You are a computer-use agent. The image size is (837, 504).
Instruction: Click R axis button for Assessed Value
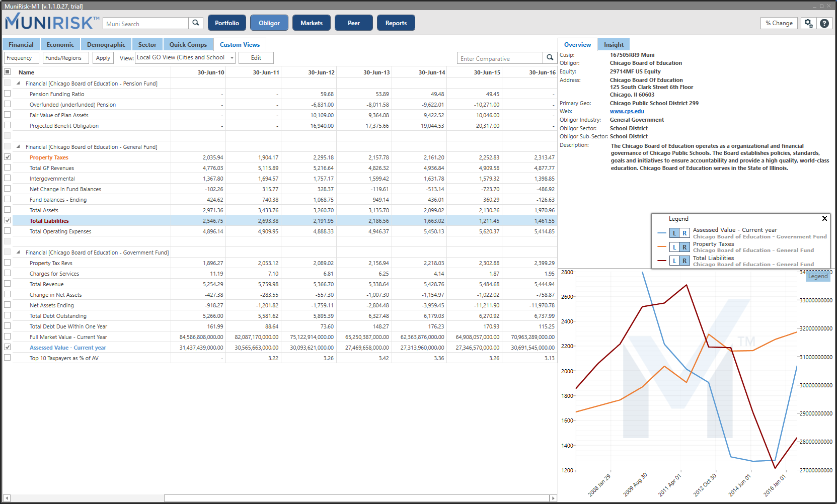(x=684, y=233)
